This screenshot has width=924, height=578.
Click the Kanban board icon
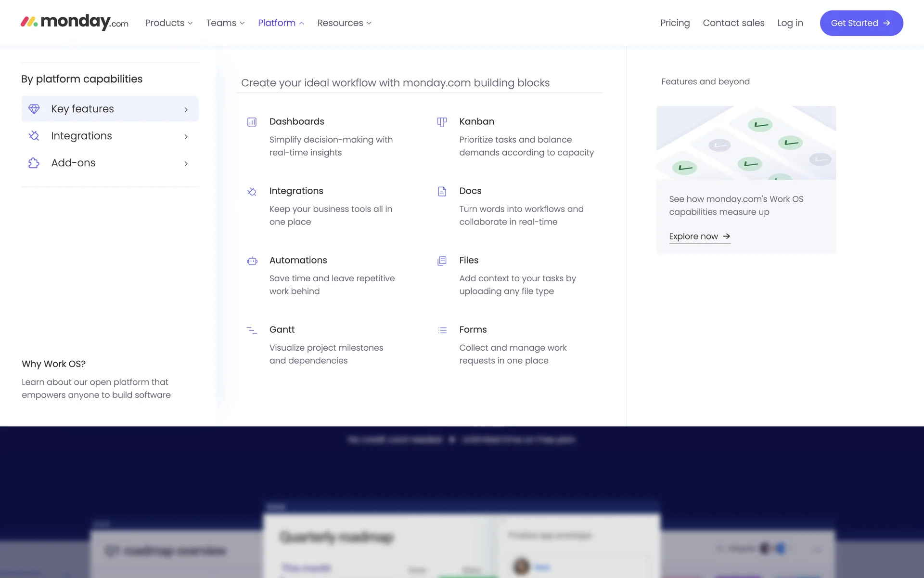pyautogui.click(x=442, y=122)
